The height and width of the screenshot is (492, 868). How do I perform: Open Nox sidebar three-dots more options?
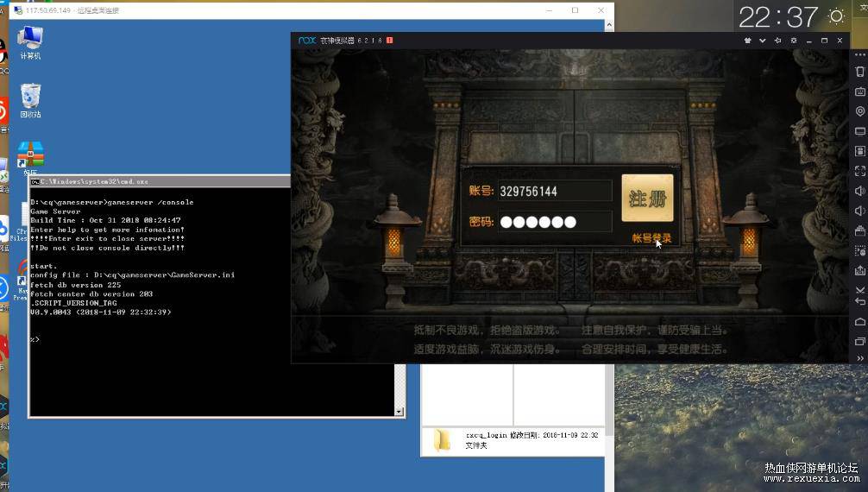(859, 54)
